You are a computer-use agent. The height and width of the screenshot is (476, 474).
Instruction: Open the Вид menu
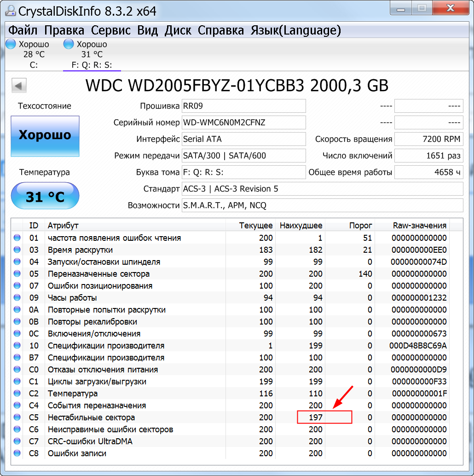click(x=147, y=30)
